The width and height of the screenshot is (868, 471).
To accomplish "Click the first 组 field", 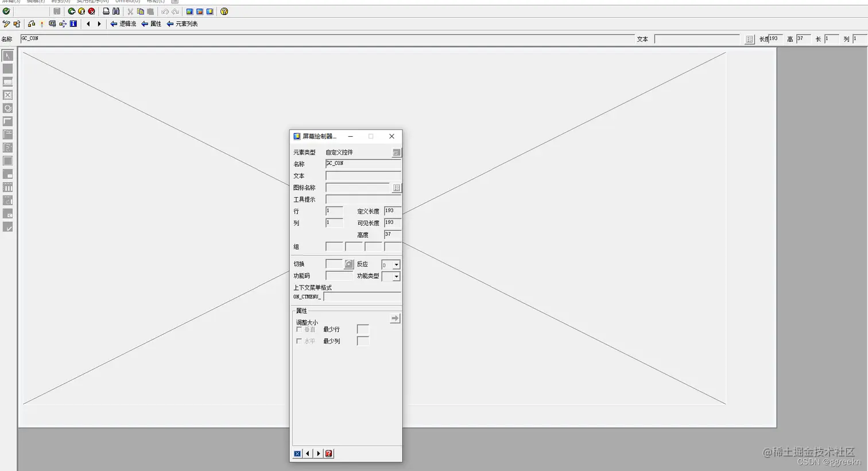I will (334, 246).
